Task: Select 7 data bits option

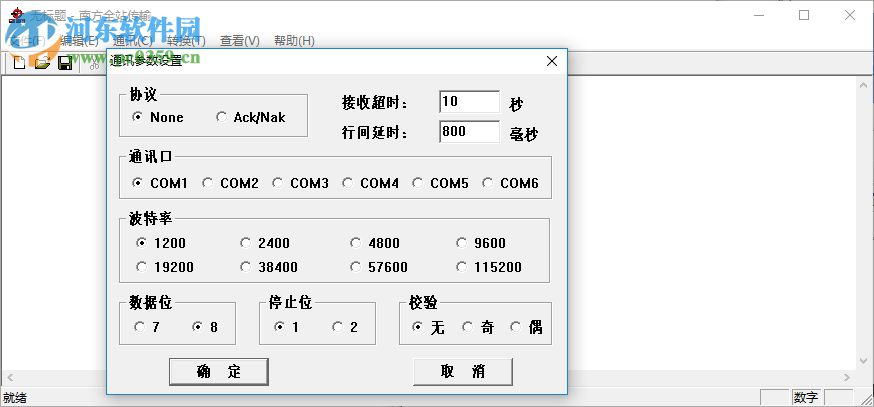Action: pos(147,327)
